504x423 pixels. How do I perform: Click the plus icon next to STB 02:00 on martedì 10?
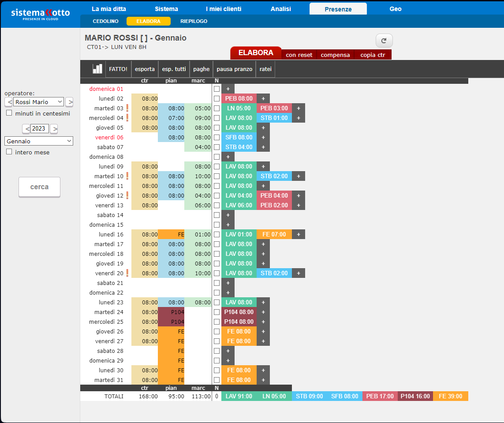[299, 176]
